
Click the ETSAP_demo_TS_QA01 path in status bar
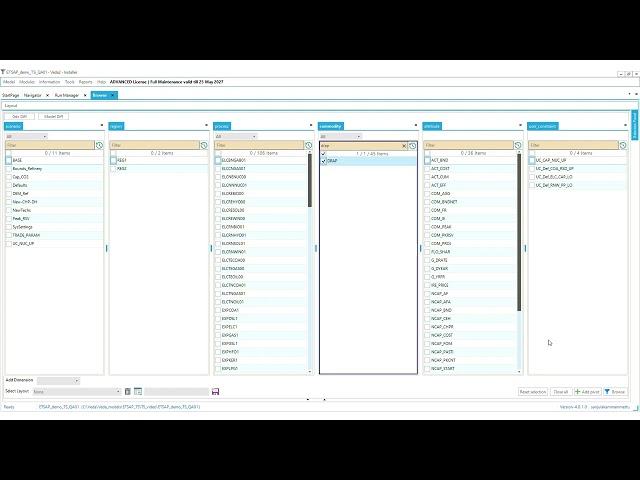120,407
